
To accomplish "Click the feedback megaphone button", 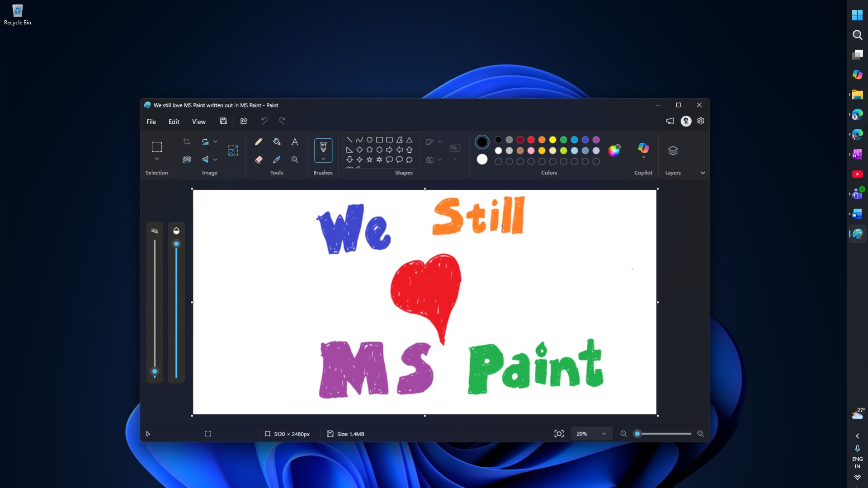I will pos(670,121).
